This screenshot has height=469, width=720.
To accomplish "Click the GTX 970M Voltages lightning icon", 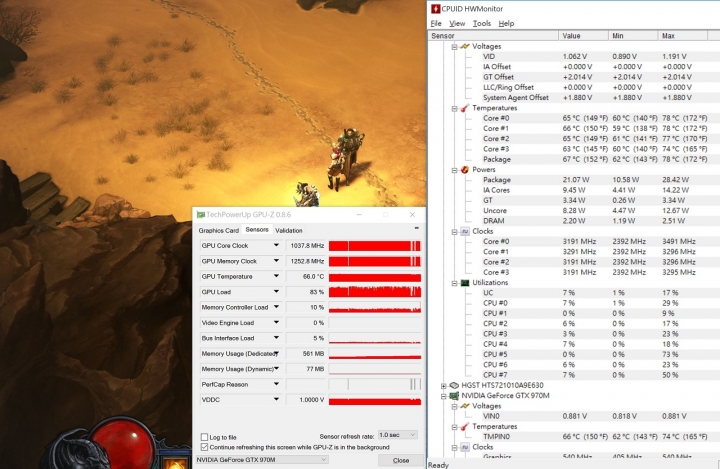I will coord(465,406).
